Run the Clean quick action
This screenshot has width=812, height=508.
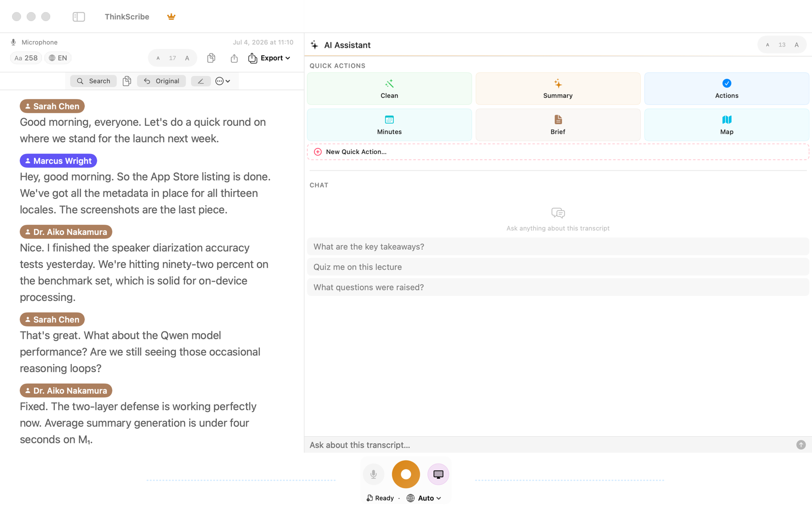389,89
